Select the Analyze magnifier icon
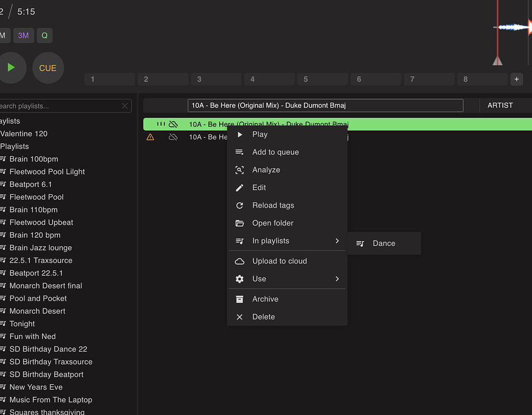Screen dimensions: 532x415 pos(240,170)
